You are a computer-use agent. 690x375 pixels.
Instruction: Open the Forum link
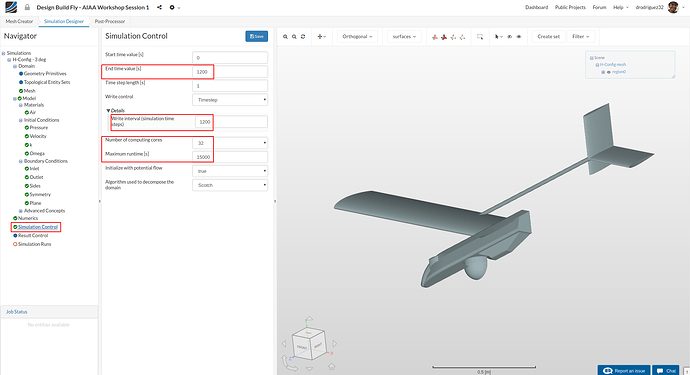pyautogui.click(x=599, y=7)
